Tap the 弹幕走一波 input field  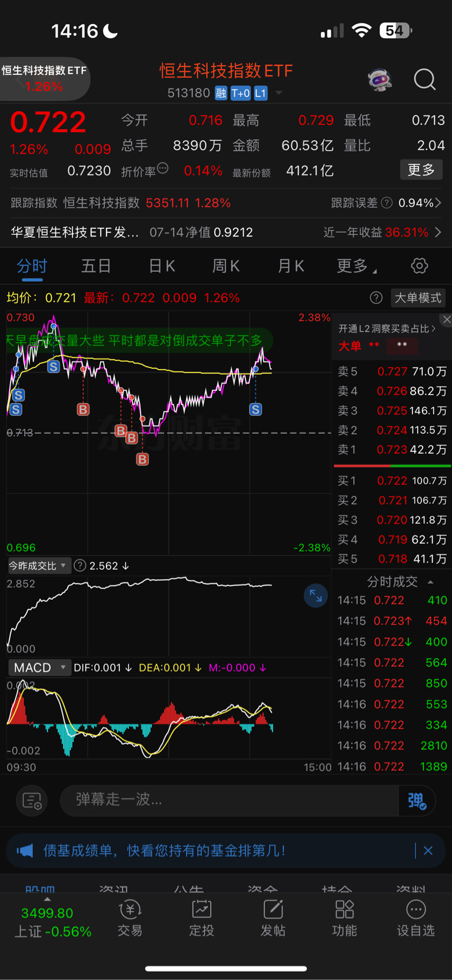pyautogui.click(x=230, y=800)
